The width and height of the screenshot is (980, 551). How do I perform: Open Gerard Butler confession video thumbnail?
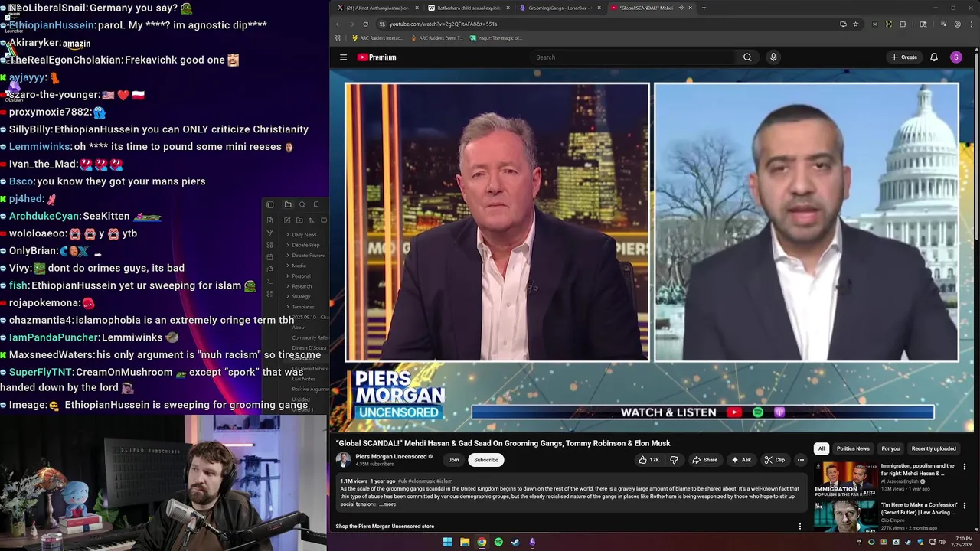[x=845, y=517]
